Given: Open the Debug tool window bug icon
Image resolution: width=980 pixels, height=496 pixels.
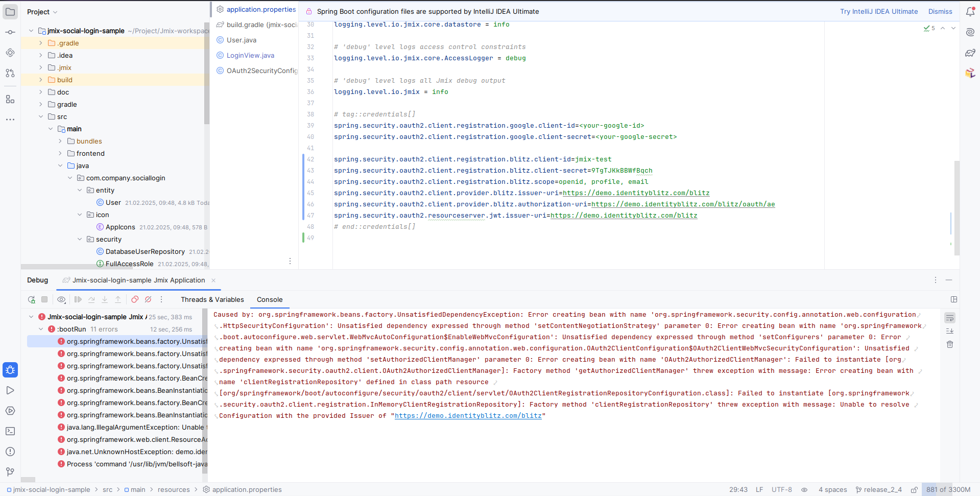Looking at the screenshot, I should (10, 370).
